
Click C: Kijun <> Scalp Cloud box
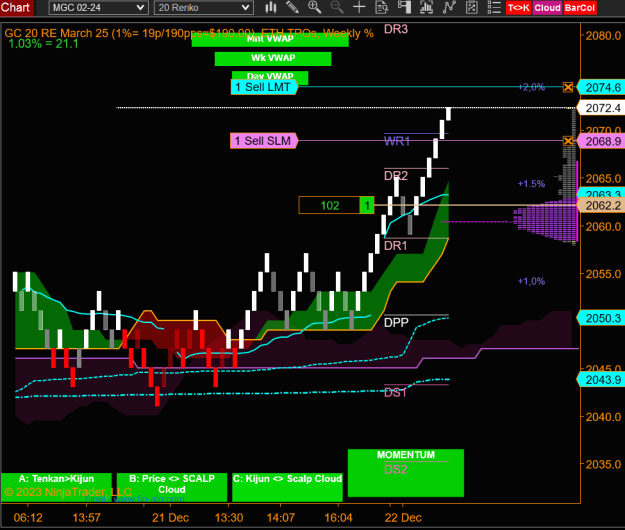click(287, 487)
